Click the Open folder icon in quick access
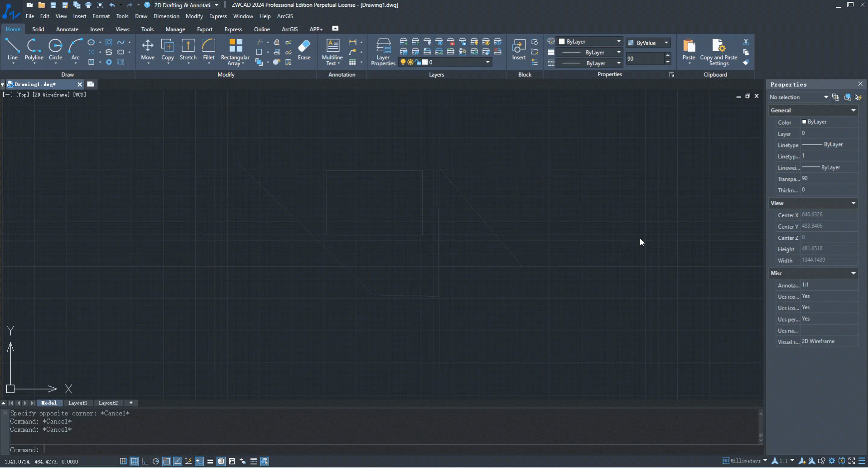 (41, 5)
